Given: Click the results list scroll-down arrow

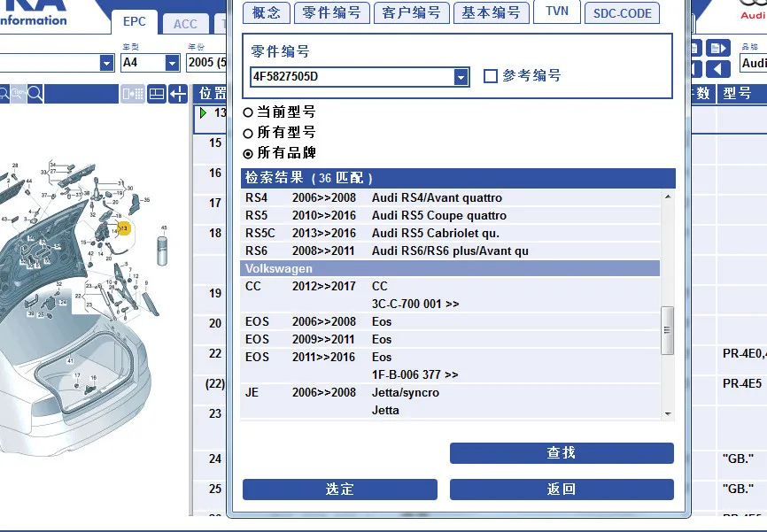Looking at the screenshot, I should pos(668,413).
